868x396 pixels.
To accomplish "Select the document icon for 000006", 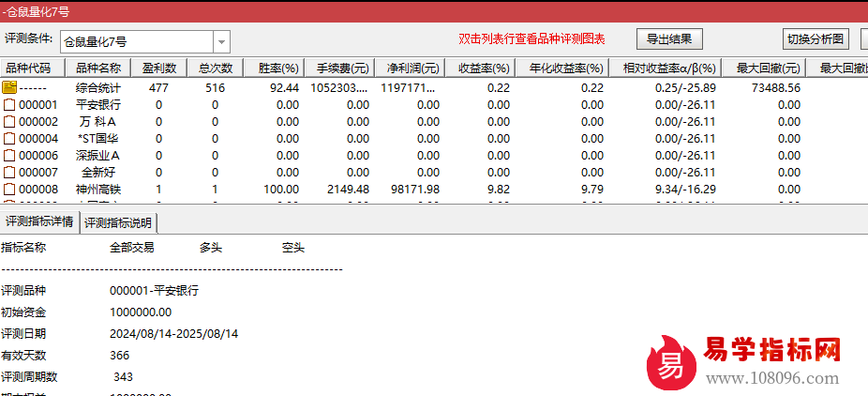I will (x=9, y=155).
